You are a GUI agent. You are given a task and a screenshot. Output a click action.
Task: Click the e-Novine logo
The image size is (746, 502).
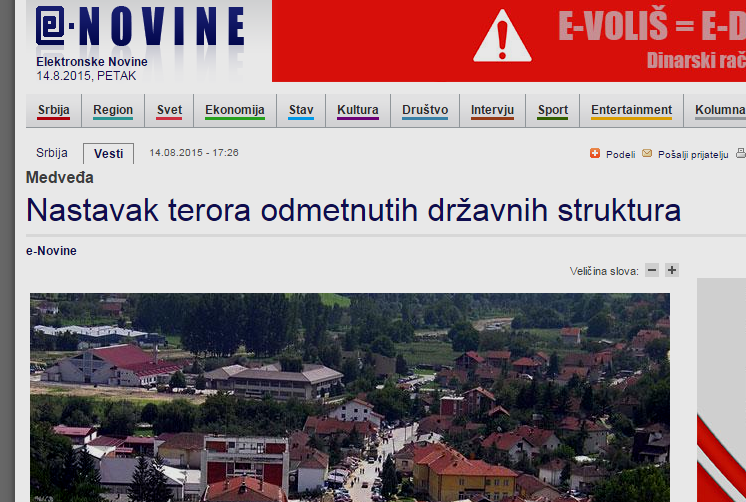point(139,28)
